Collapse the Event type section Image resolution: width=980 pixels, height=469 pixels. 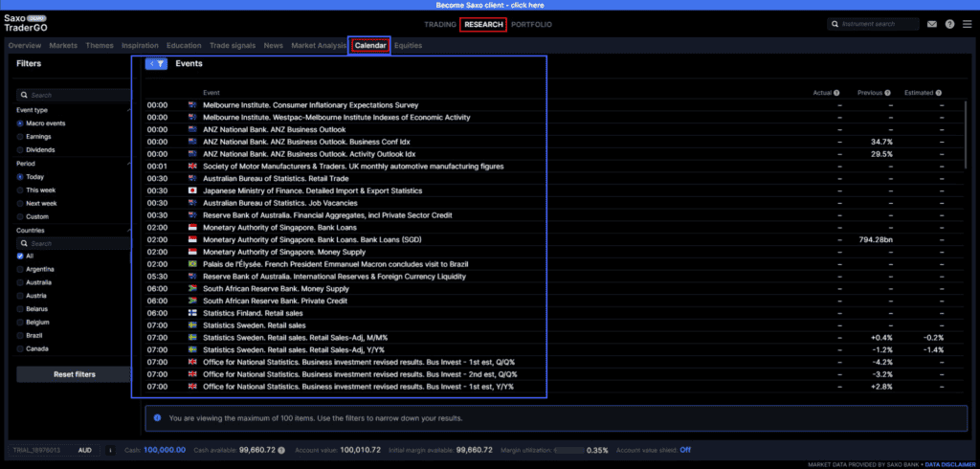(x=129, y=110)
